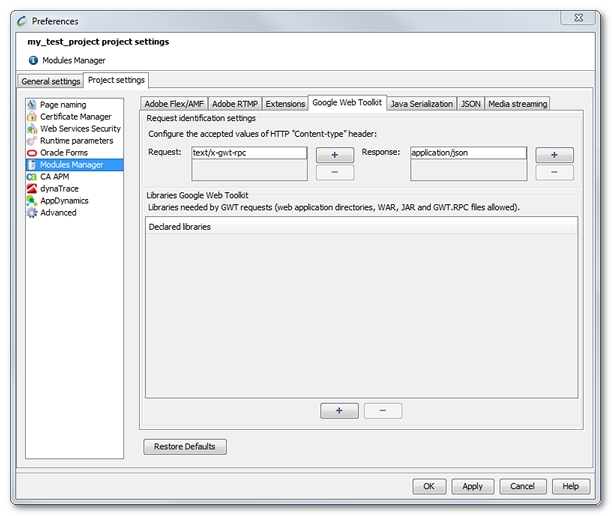612x516 pixels.
Task: Click the CA APM icon
Action: [x=33, y=176]
